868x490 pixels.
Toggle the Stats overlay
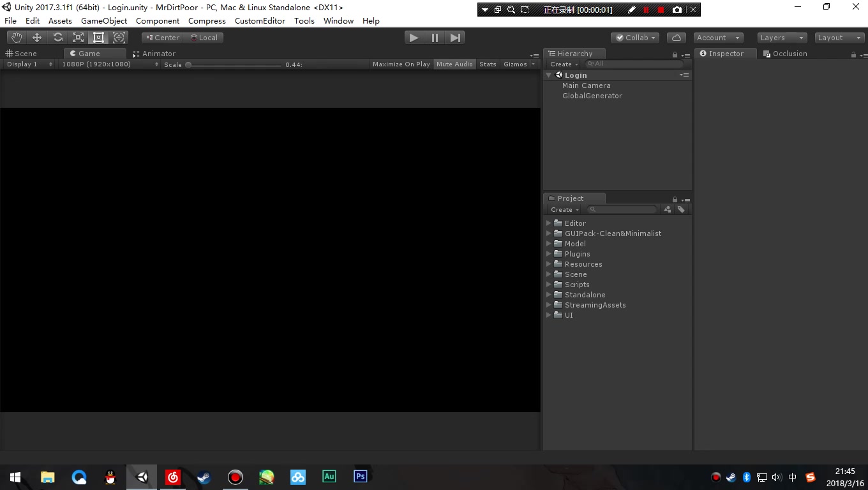point(488,64)
